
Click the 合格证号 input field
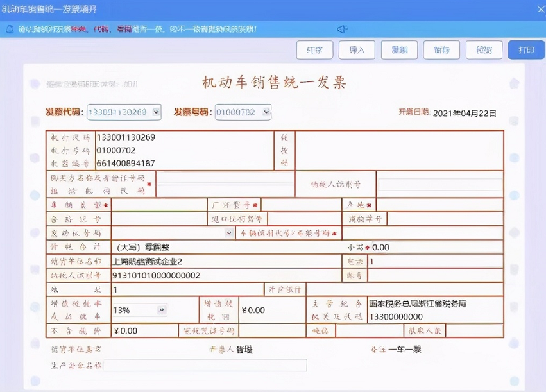coord(160,219)
